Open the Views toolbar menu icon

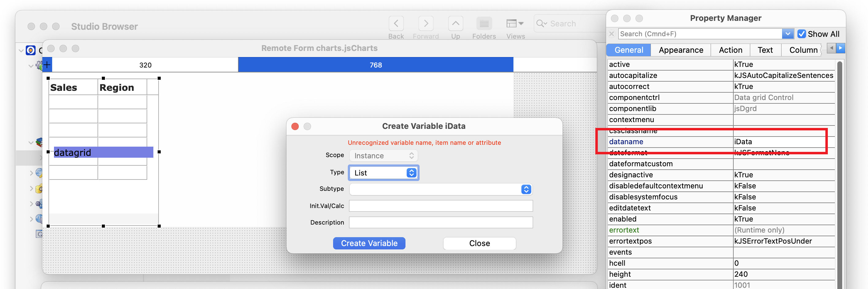click(x=515, y=24)
